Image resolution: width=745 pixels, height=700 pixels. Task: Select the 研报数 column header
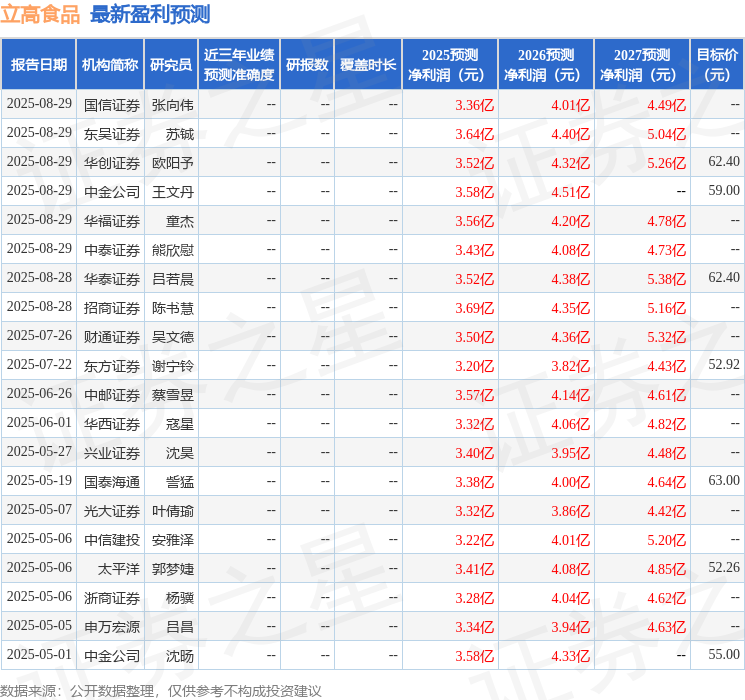[307, 65]
